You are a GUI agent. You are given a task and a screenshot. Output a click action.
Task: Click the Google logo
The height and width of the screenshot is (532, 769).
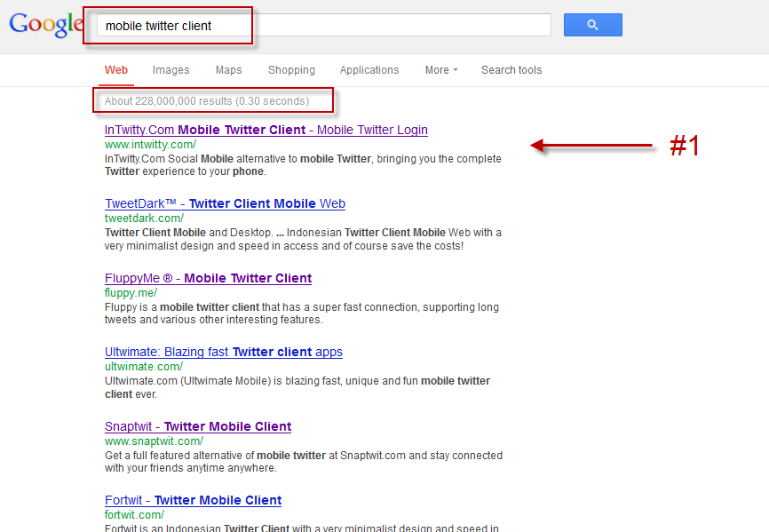coord(45,25)
